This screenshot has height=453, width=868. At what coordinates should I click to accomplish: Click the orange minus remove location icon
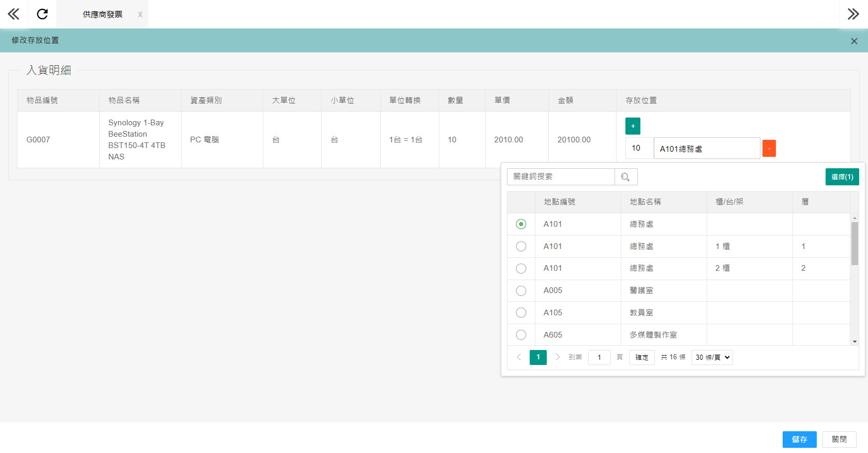click(769, 149)
